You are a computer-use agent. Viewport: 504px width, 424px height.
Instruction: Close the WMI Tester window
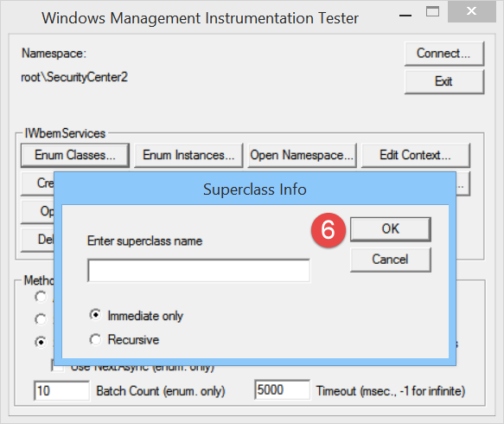(471, 11)
